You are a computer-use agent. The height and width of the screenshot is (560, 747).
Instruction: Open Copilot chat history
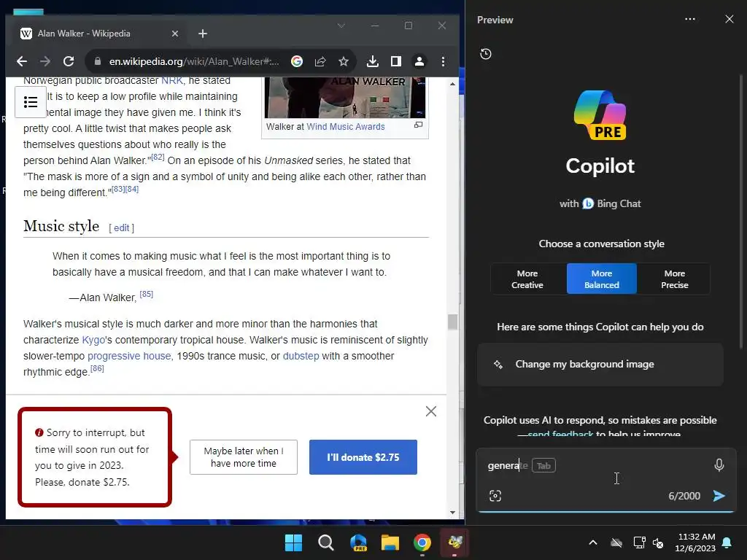point(486,54)
